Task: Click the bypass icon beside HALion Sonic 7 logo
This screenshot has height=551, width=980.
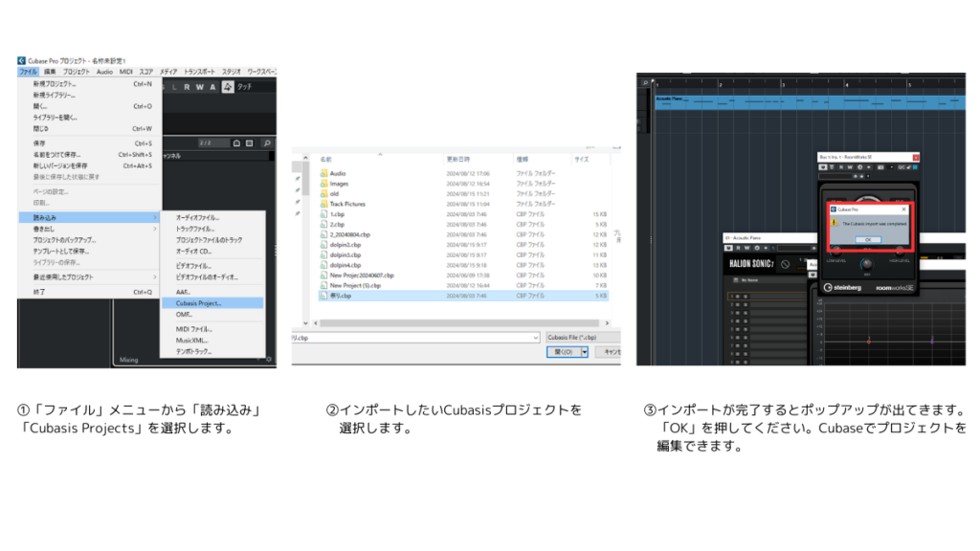Action: (786, 264)
